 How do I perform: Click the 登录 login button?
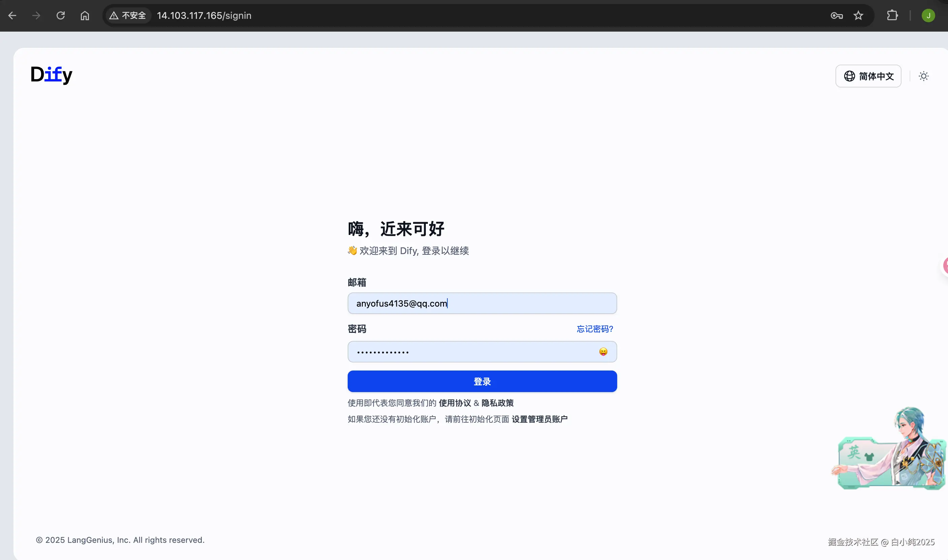click(x=482, y=382)
